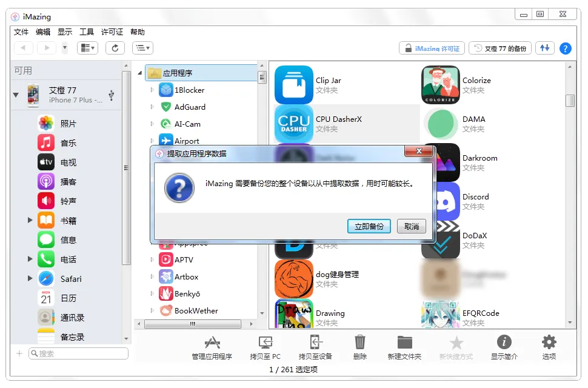Open the Podcasts (播客) sidebar item
Image resolution: width=588 pixels, height=388 pixels.
click(x=58, y=182)
